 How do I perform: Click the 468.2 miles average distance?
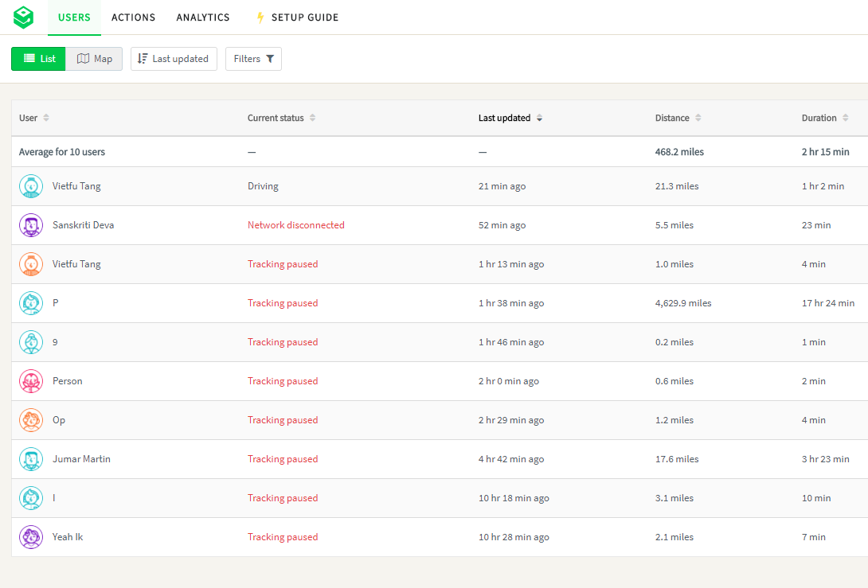[679, 151]
